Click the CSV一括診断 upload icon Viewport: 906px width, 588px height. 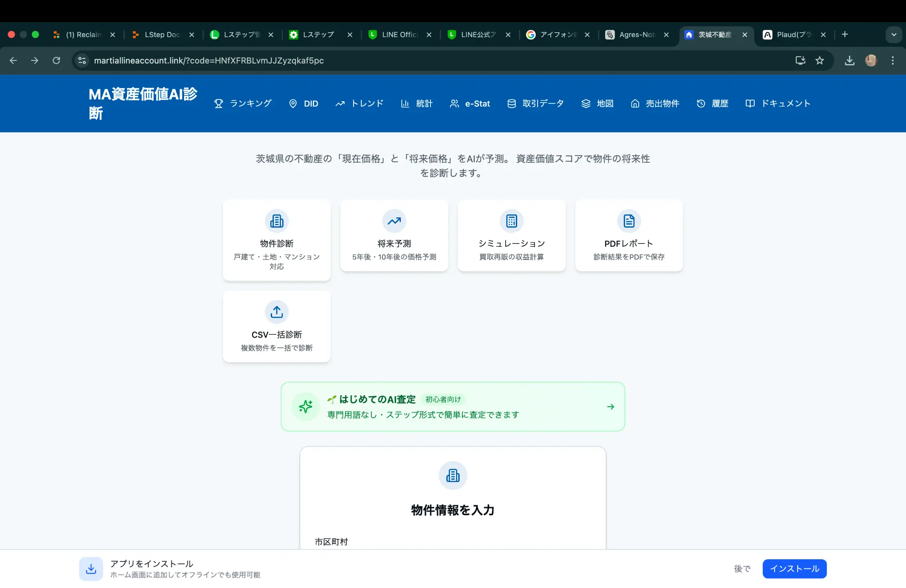(276, 312)
